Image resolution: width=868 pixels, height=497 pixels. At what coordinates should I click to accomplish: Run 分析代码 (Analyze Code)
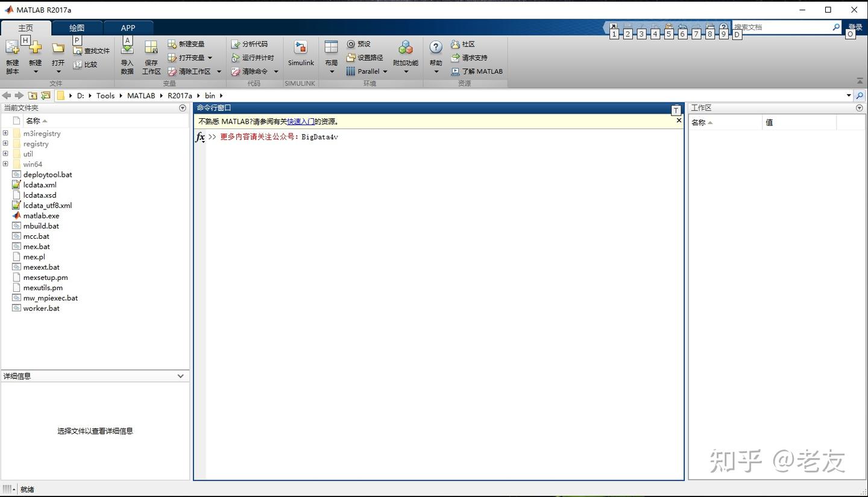pyautogui.click(x=249, y=43)
